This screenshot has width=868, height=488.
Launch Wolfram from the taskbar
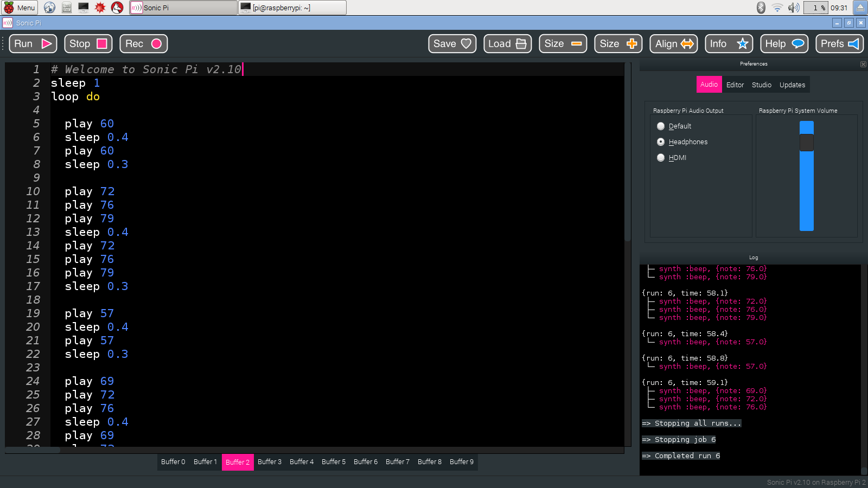click(117, 8)
